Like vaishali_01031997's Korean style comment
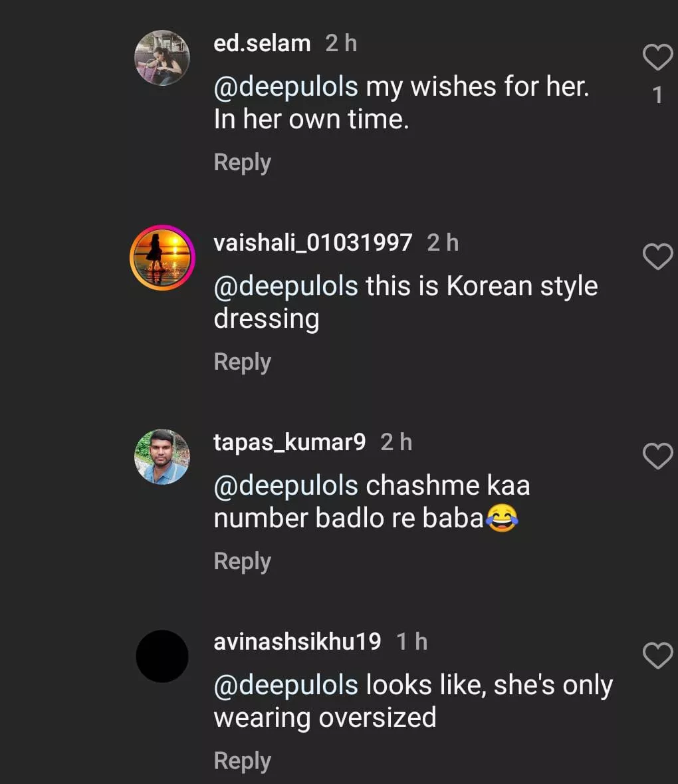This screenshot has height=784, width=678. [x=657, y=257]
